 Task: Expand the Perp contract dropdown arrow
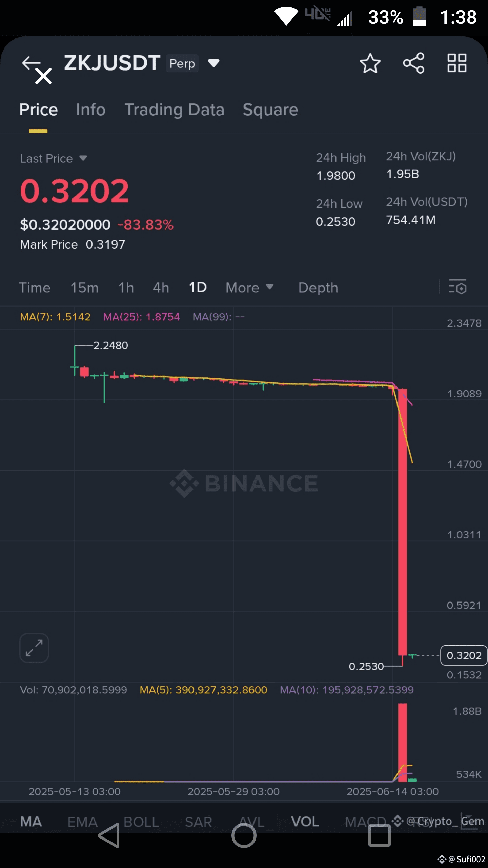[x=214, y=63]
